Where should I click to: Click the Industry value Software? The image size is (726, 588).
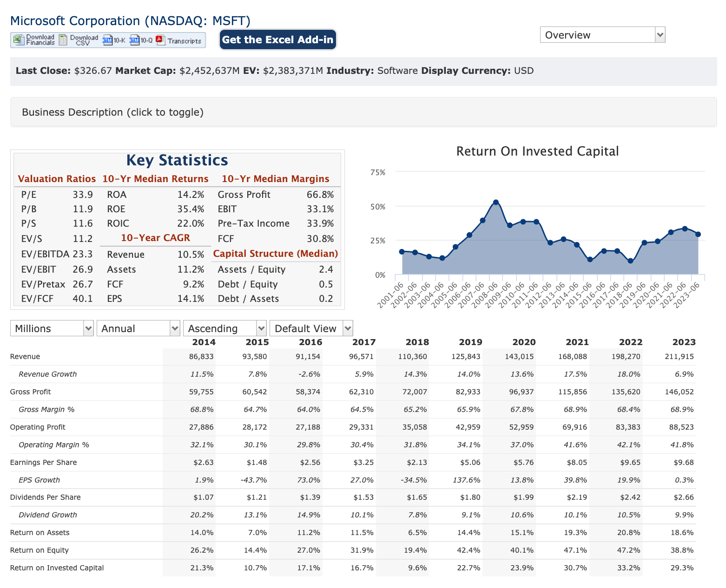pyautogui.click(x=397, y=71)
